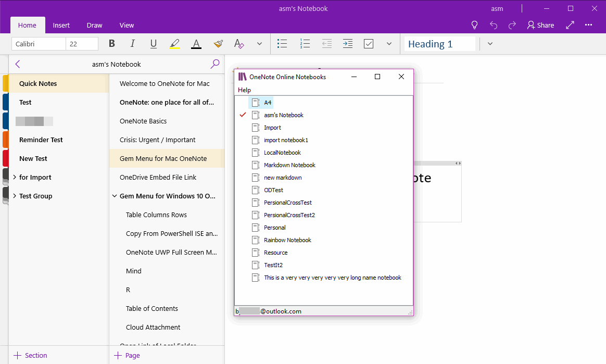The image size is (606, 364).
Task: Toggle bold formatting
Action: 112,44
